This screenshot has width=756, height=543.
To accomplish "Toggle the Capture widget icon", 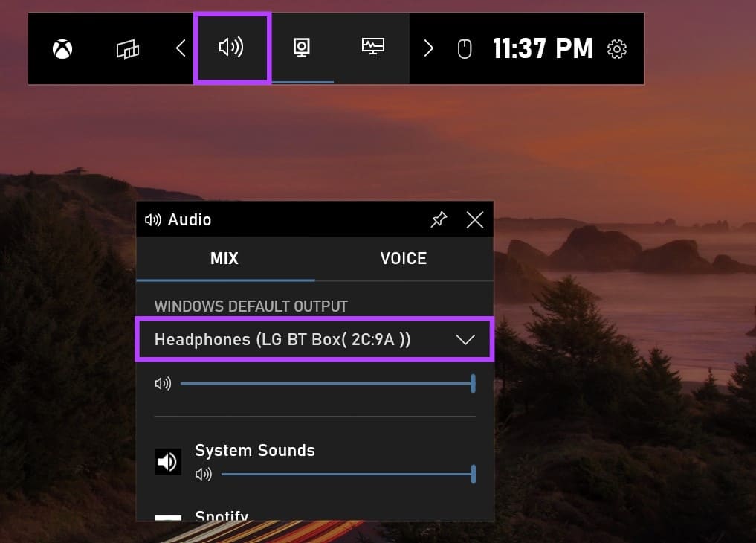I will 302,48.
